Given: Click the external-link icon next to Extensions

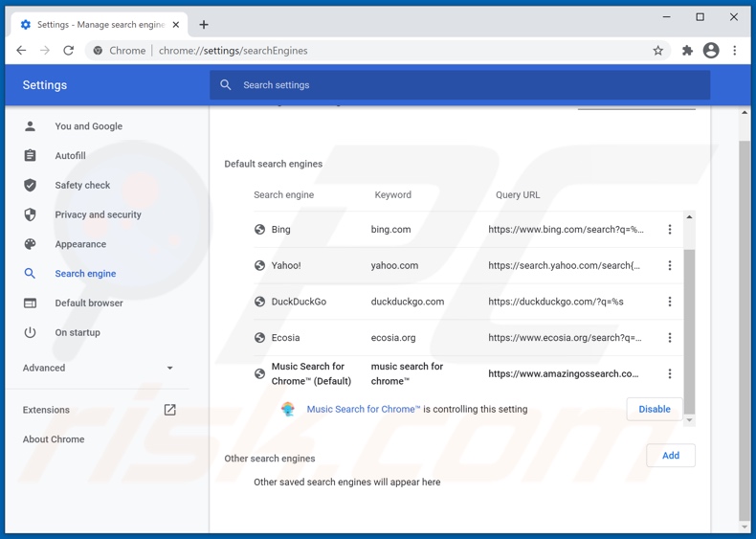Looking at the screenshot, I should click(x=169, y=410).
